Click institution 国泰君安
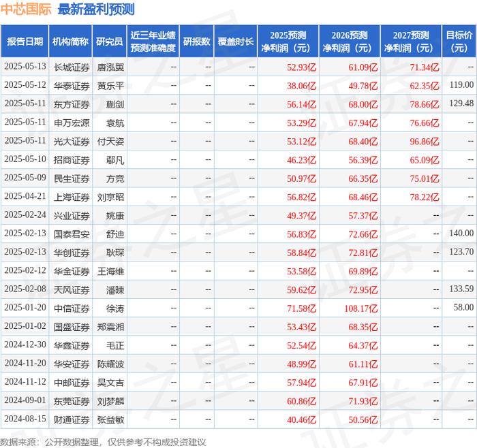Viewport: 477px width, 448px height. 72,234
